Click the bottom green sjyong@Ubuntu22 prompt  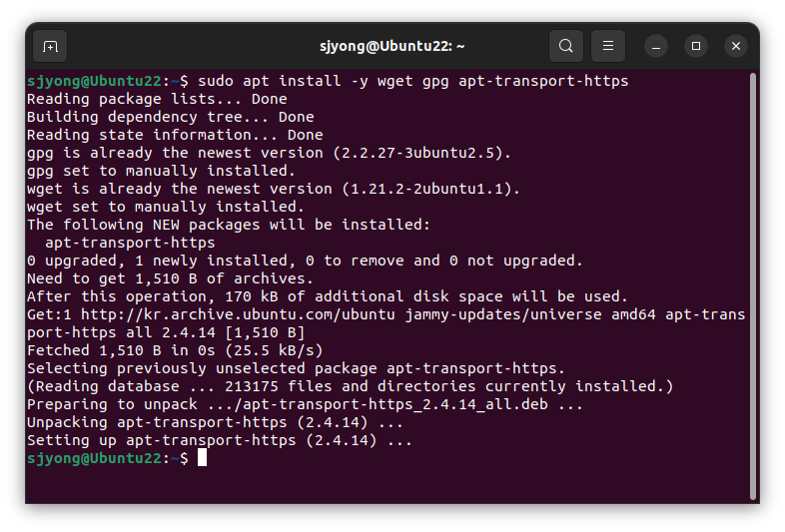(x=95, y=458)
